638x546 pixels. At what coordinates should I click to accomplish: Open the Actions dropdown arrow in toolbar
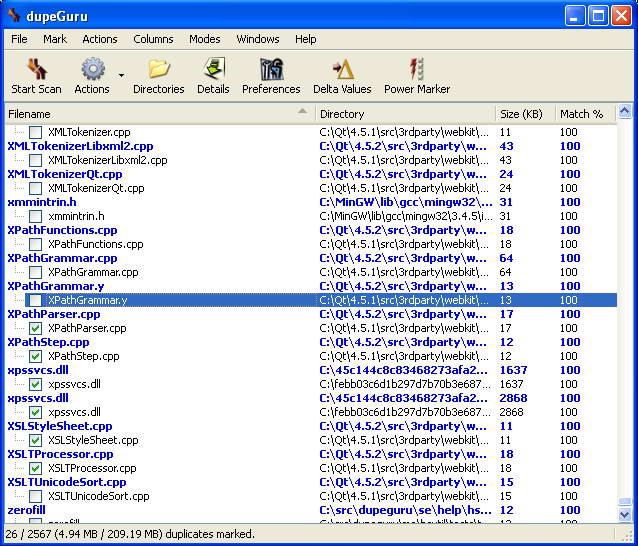click(x=121, y=75)
